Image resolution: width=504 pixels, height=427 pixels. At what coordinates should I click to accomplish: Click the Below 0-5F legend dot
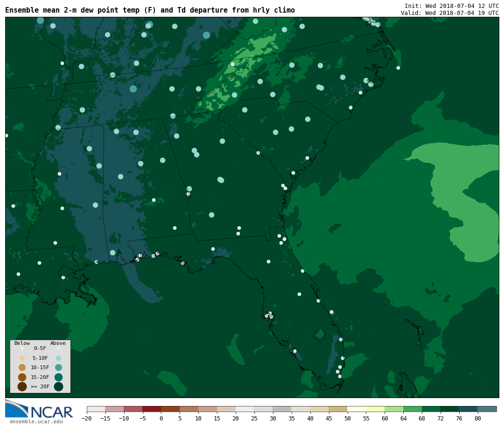pos(22,348)
